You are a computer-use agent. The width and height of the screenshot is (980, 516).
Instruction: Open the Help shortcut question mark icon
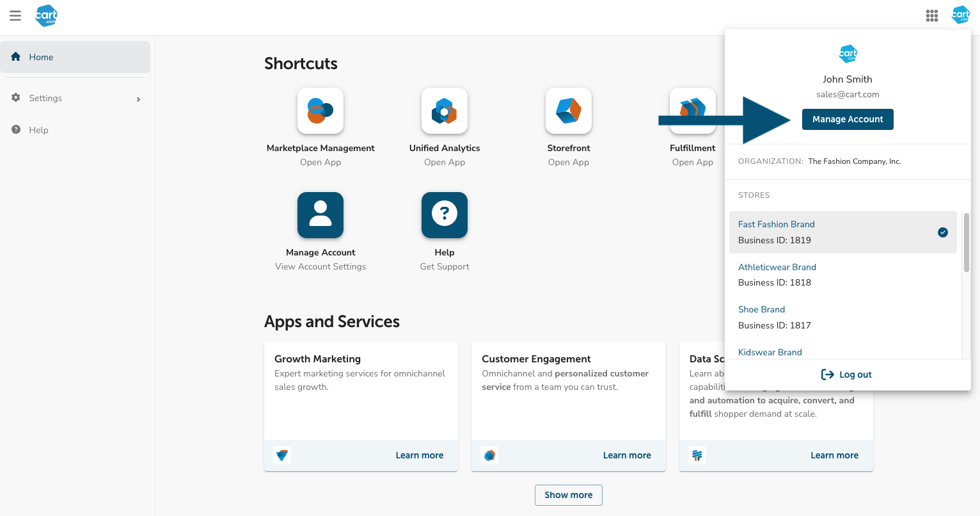point(445,215)
